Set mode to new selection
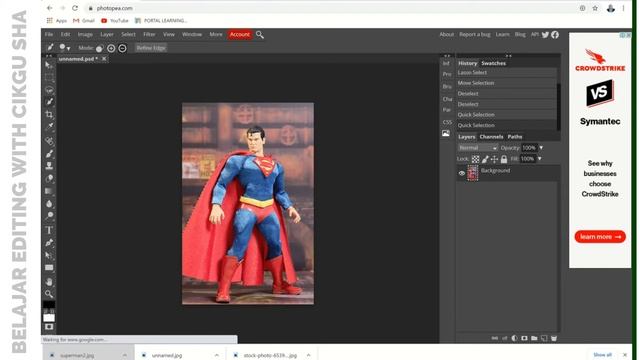This screenshot has width=640, height=360. coord(99,49)
